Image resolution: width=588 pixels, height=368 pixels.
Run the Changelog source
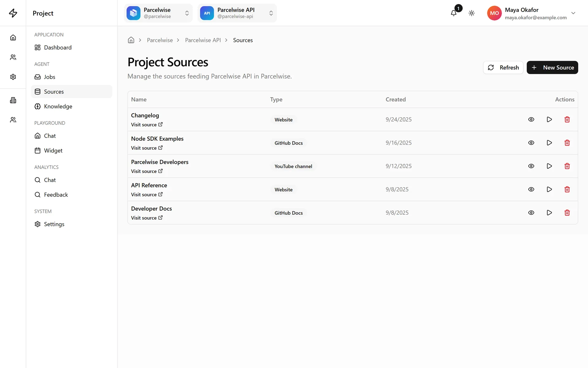coord(549,119)
